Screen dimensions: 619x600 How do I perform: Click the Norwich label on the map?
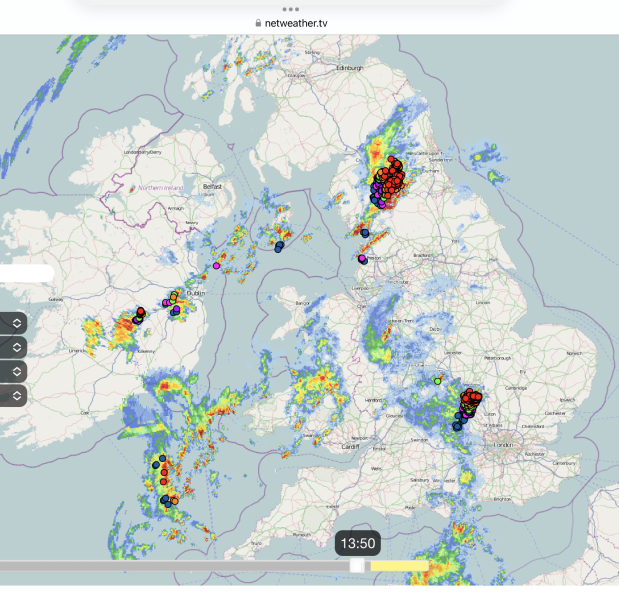coord(574,353)
